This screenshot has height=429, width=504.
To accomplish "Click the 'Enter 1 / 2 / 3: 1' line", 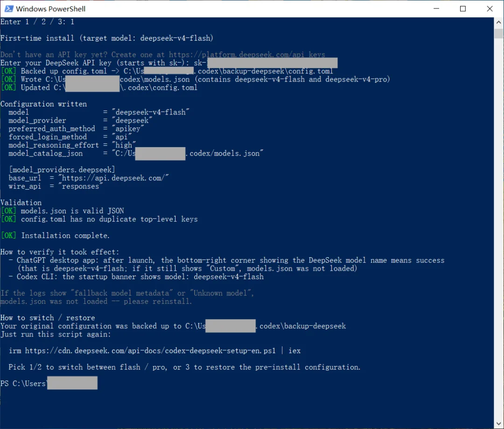I will (x=37, y=22).
